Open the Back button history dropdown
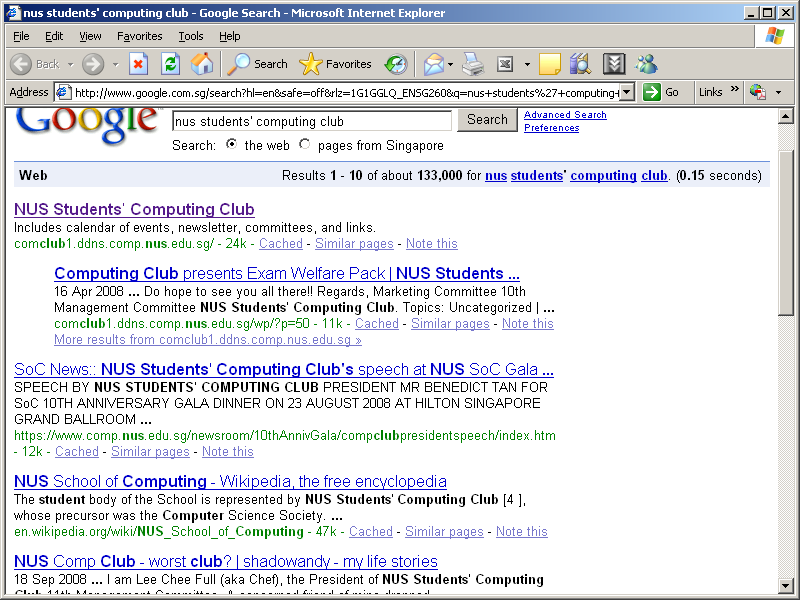Image resolution: width=800 pixels, height=600 pixels. [x=70, y=65]
